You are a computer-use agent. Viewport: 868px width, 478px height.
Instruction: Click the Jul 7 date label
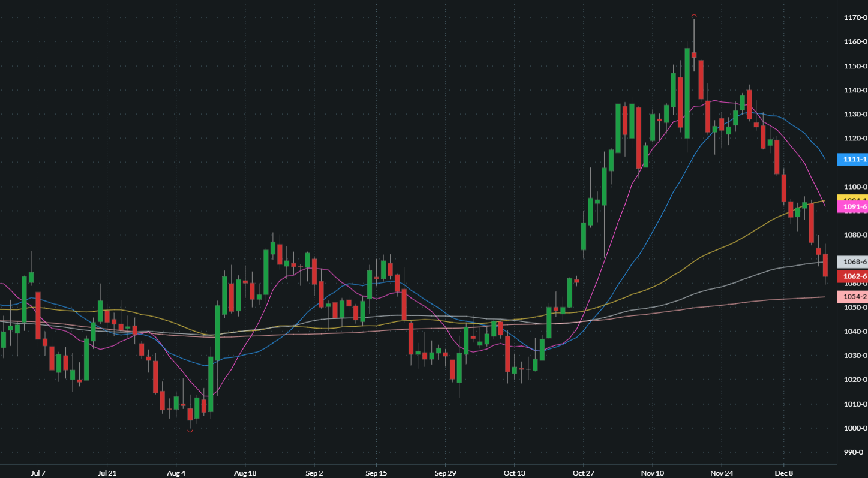38,473
